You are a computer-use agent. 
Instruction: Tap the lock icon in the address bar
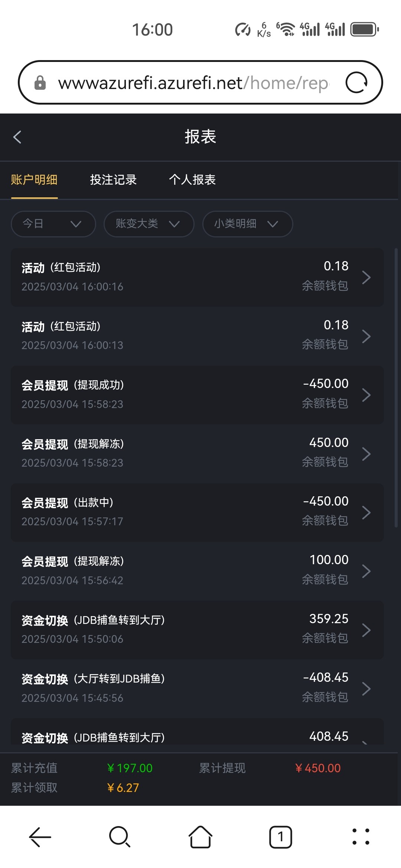[x=40, y=83]
